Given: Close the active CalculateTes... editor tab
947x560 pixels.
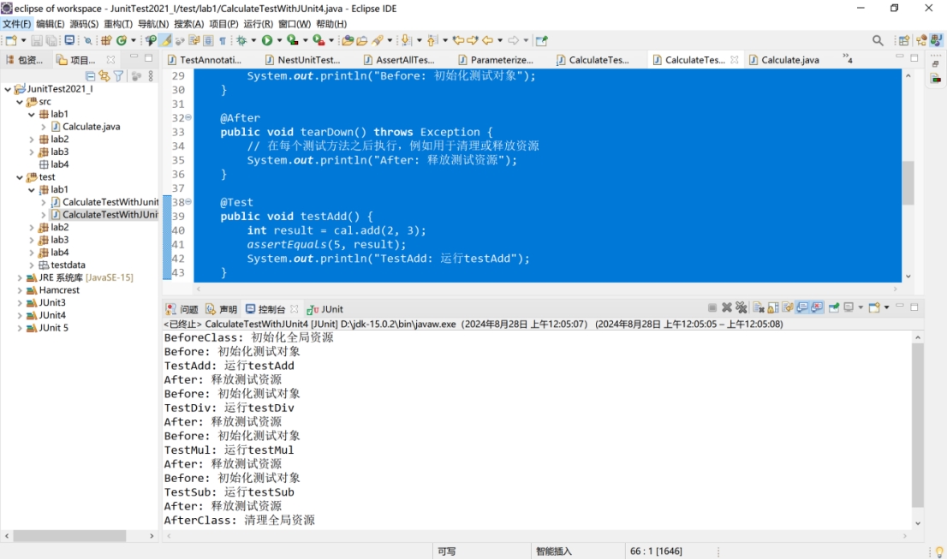Looking at the screenshot, I should tap(735, 60).
